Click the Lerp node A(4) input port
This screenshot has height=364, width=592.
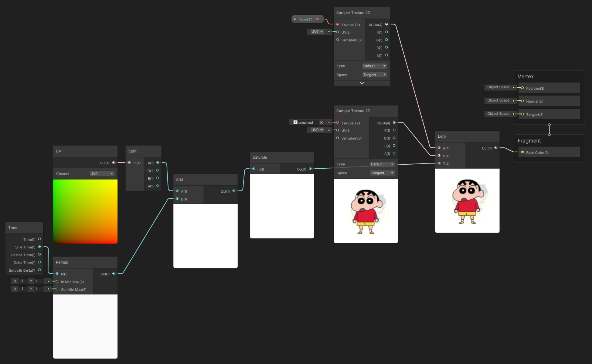[x=439, y=148]
